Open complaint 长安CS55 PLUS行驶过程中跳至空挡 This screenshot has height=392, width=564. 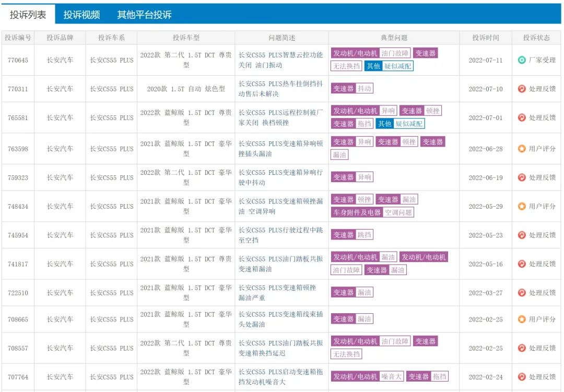pyautogui.click(x=281, y=235)
